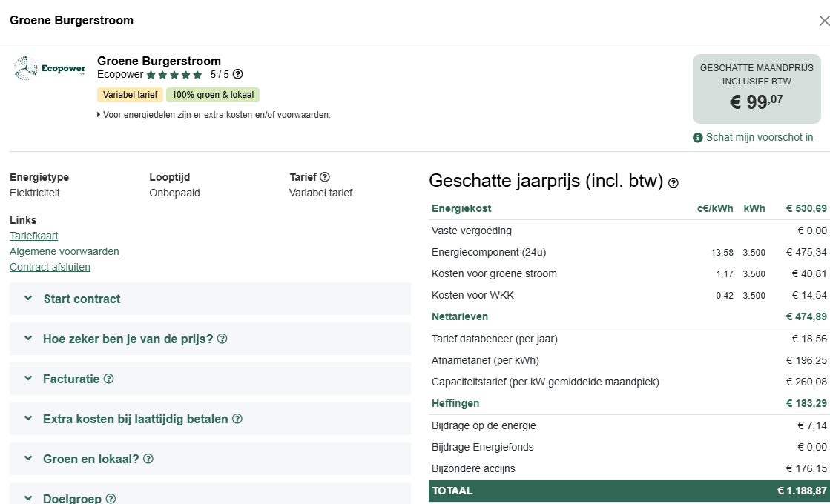Click help icon next to Geschatte jaarprijs
Image resolution: width=830 pixels, height=504 pixels.
point(673,183)
